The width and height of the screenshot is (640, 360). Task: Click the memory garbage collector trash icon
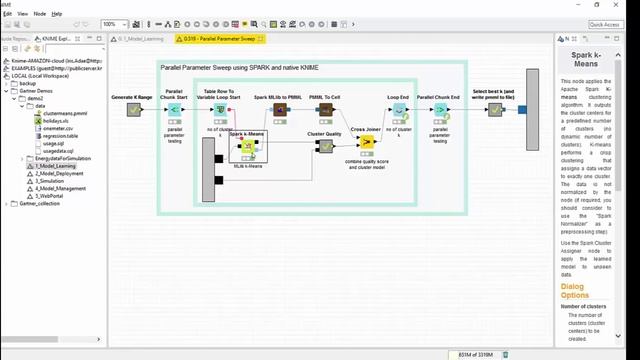point(505,355)
